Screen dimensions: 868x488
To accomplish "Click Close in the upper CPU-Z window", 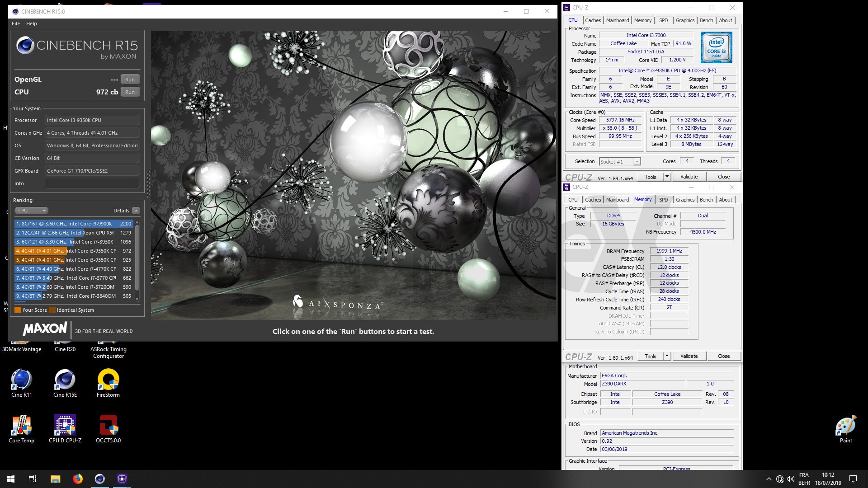I will (724, 177).
